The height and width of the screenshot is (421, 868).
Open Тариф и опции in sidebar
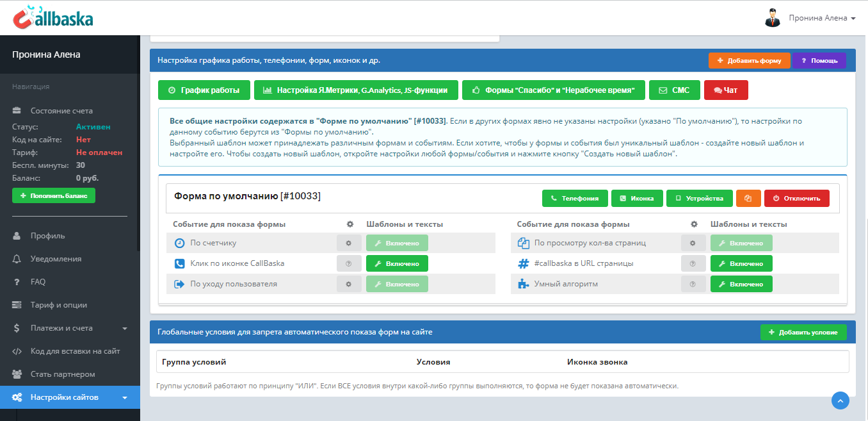tap(70, 305)
